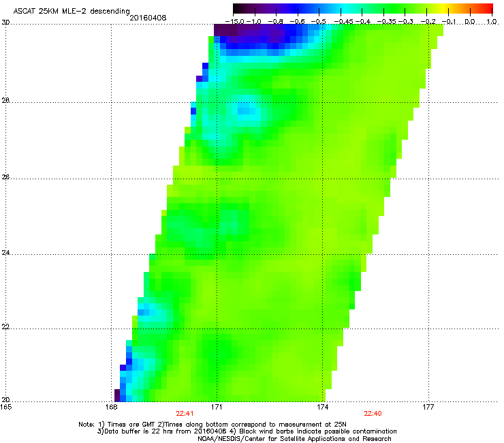Click the 0.0 color scale label
This screenshot has width=504, height=443.
470,22
